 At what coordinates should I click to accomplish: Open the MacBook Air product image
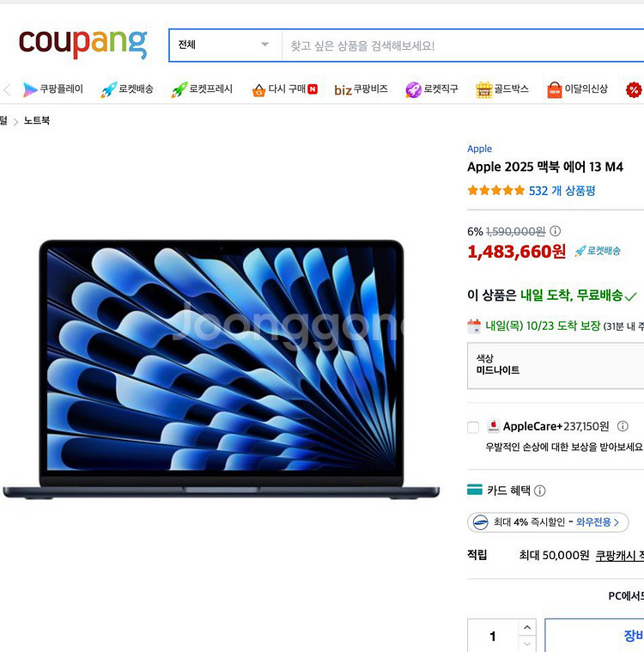pos(222,369)
